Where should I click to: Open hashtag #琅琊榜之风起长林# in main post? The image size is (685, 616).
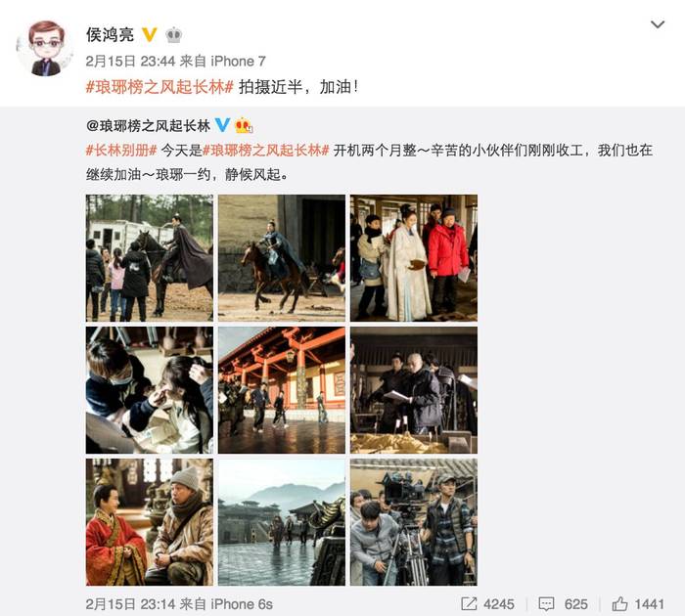click(160, 87)
